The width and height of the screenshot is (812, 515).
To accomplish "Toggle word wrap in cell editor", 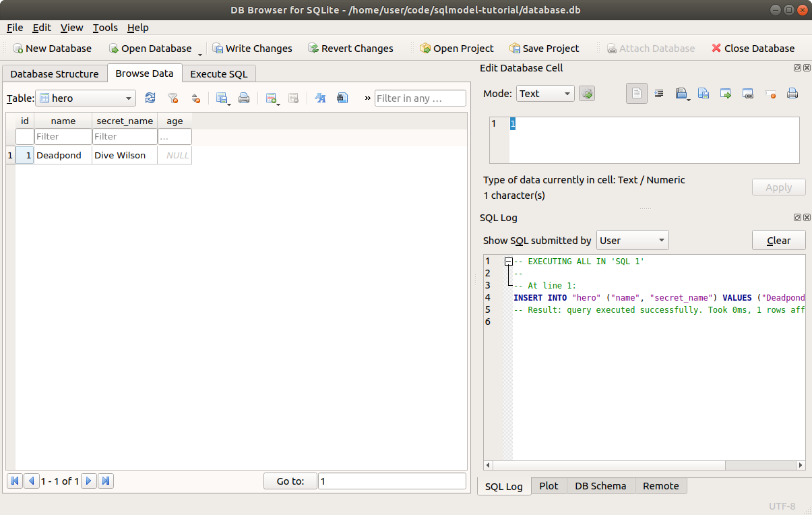I will [x=659, y=94].
